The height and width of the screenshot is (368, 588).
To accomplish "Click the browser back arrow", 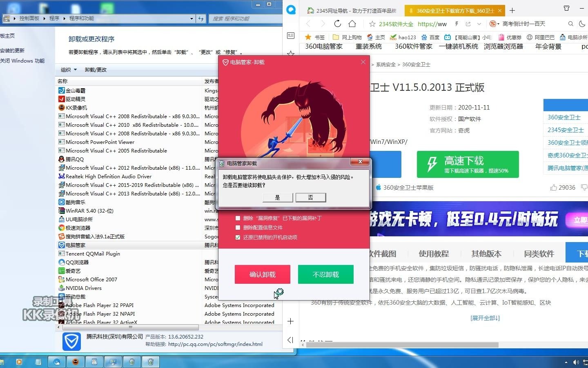I will [308, 24].
